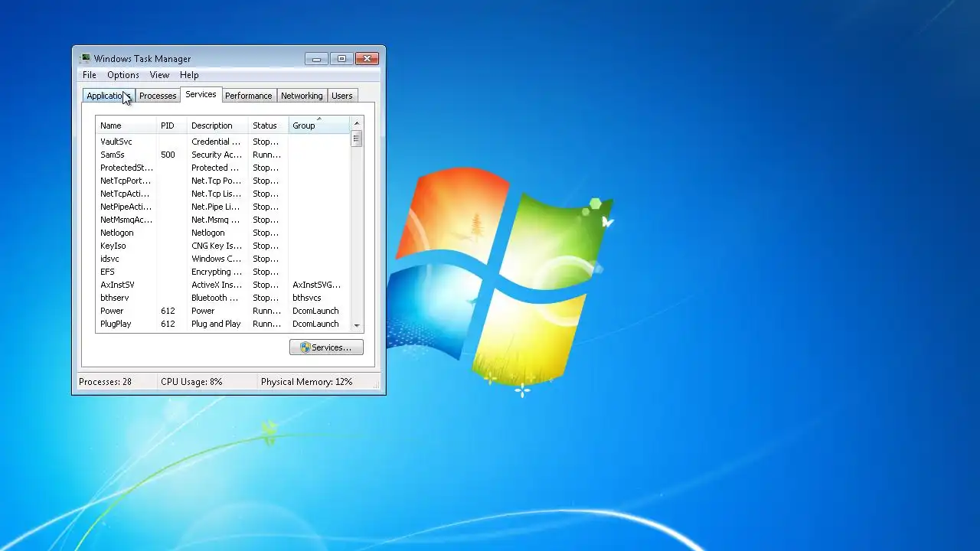Switch to the Processes tab
The width and height of the screenshot is (980, 551).
pos(158,96)
